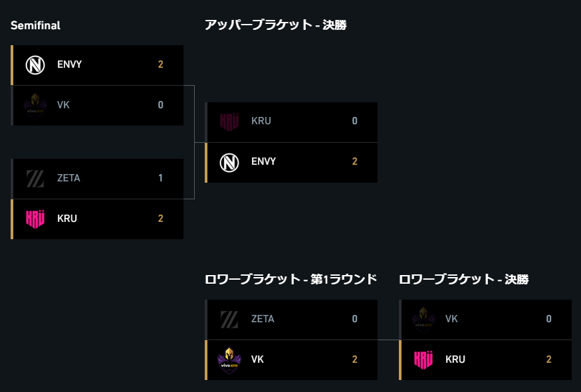Click the dimmed KRU logo in the upper bracket final
This screenshot has width=581, height=392.
click(229, 122)
